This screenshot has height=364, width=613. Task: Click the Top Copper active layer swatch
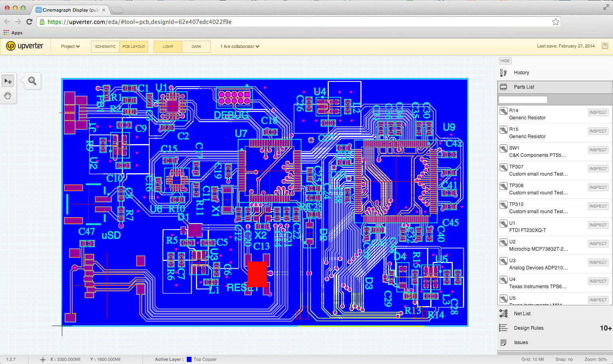coord(189,359)
